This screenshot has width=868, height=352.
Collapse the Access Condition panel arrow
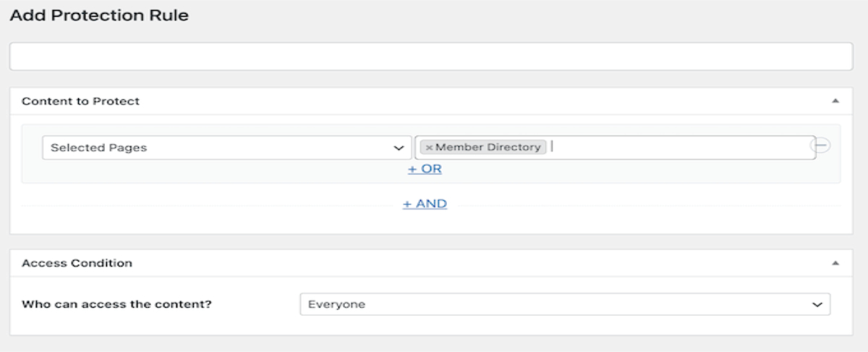pos(835,264)
